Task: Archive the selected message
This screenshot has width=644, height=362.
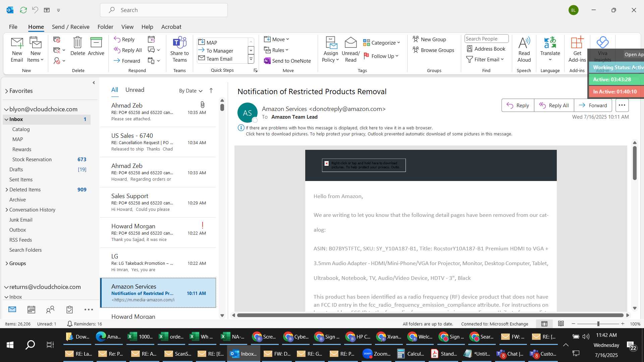Action: (96, 46)
